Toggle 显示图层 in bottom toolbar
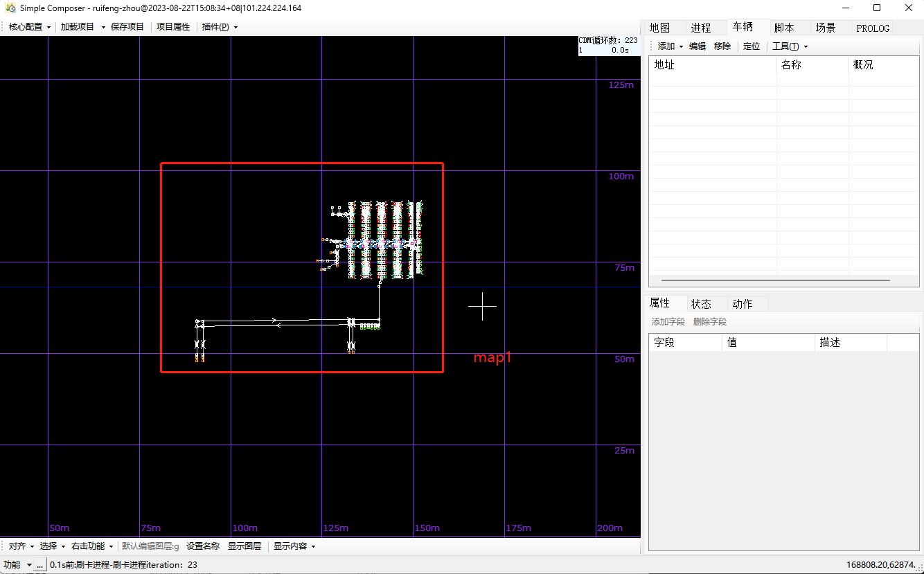 [x=245, y=546]
